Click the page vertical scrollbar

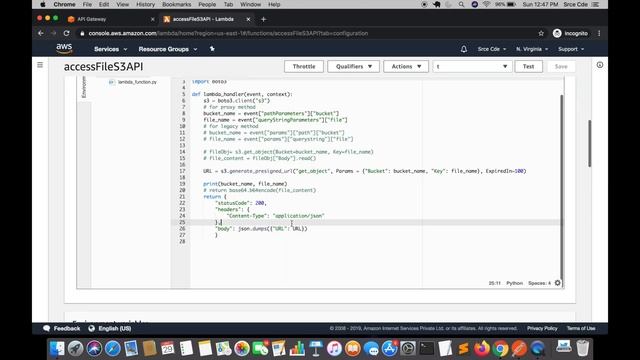[x=589, y=143]
